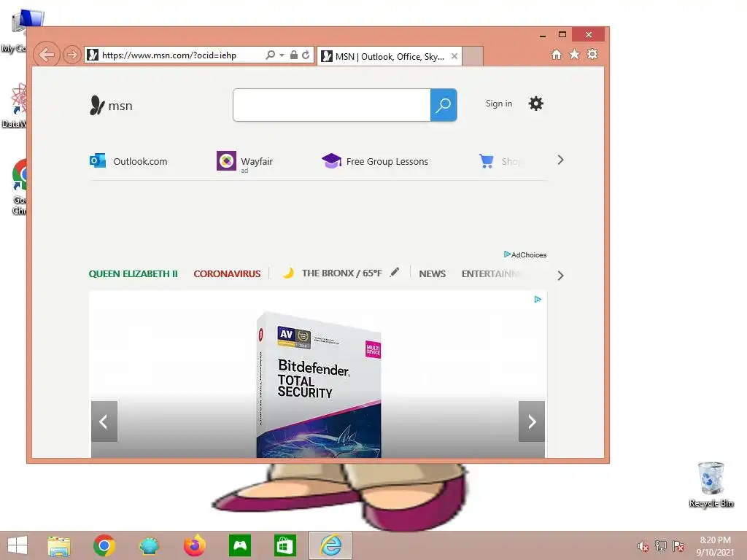Click the network tray icon
Viewport: 747px width, 560px height.
pos(661,545)
